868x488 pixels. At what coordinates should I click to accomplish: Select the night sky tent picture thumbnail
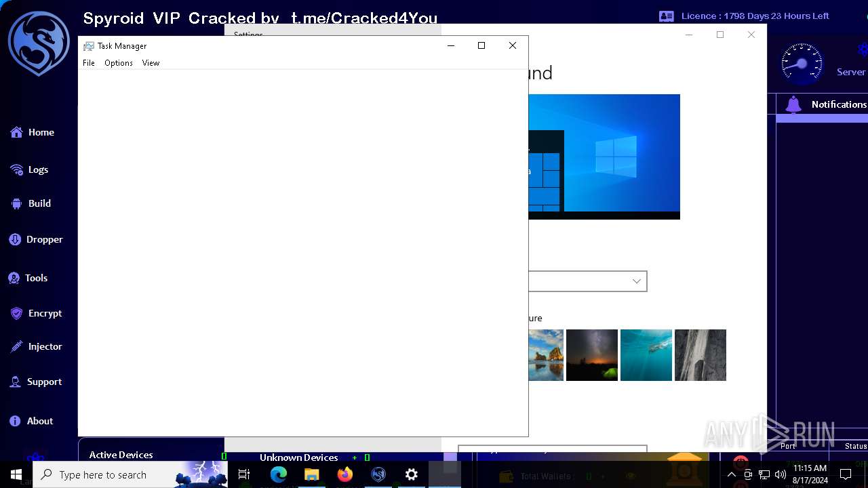pos(592,355)
